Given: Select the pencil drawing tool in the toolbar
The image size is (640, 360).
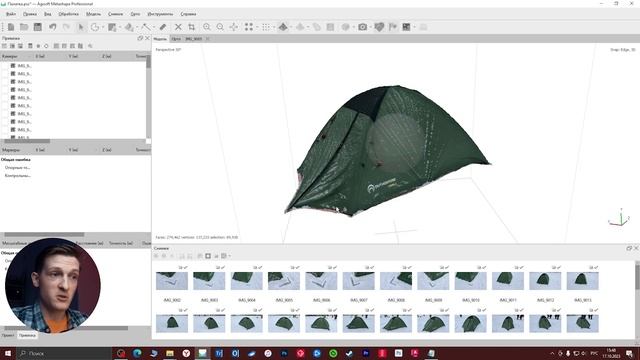Looking at the screenshot, I should pos(163,27).
